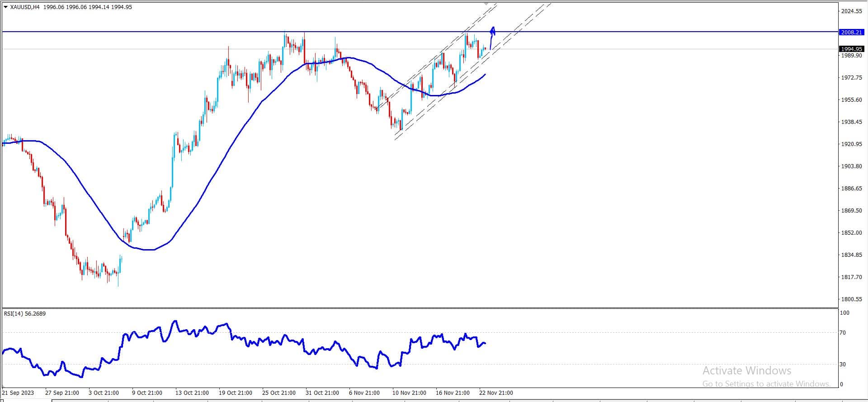Click the 1903.80 price scale value
868x402 pixels.
tap(851, 166)
